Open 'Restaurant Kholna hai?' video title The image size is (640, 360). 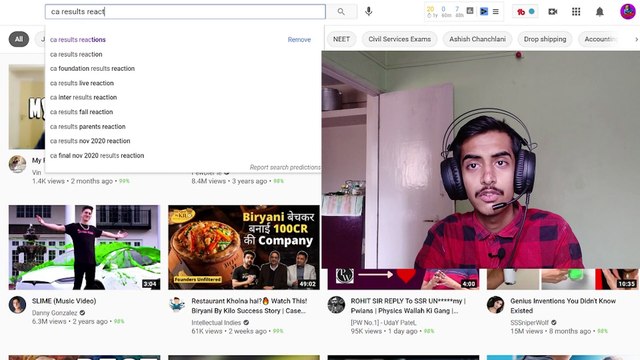pos(249,306)
